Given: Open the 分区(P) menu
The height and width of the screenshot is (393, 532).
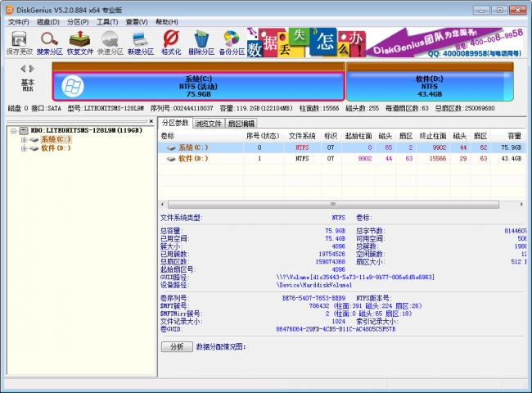Looking at the screenshot, I should (x=78, y=22).
